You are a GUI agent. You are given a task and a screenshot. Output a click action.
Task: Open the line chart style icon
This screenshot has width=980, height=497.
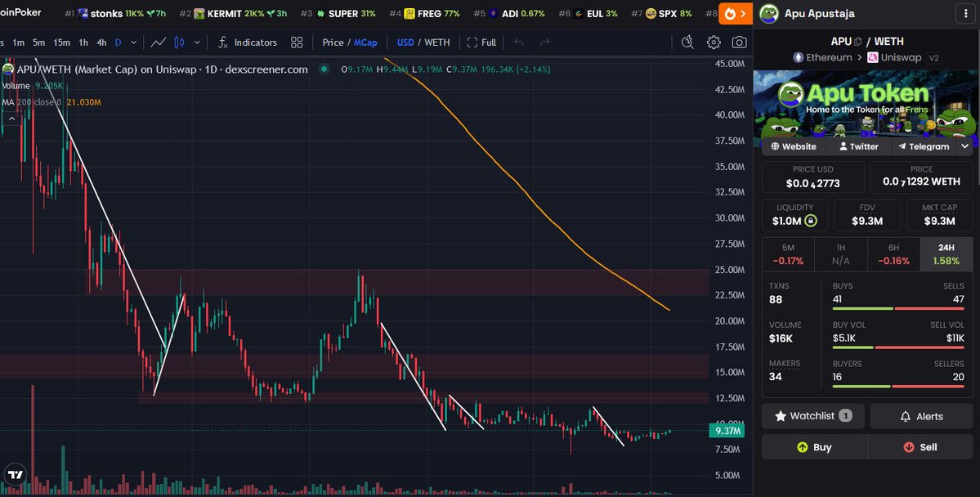pos(158,43)
